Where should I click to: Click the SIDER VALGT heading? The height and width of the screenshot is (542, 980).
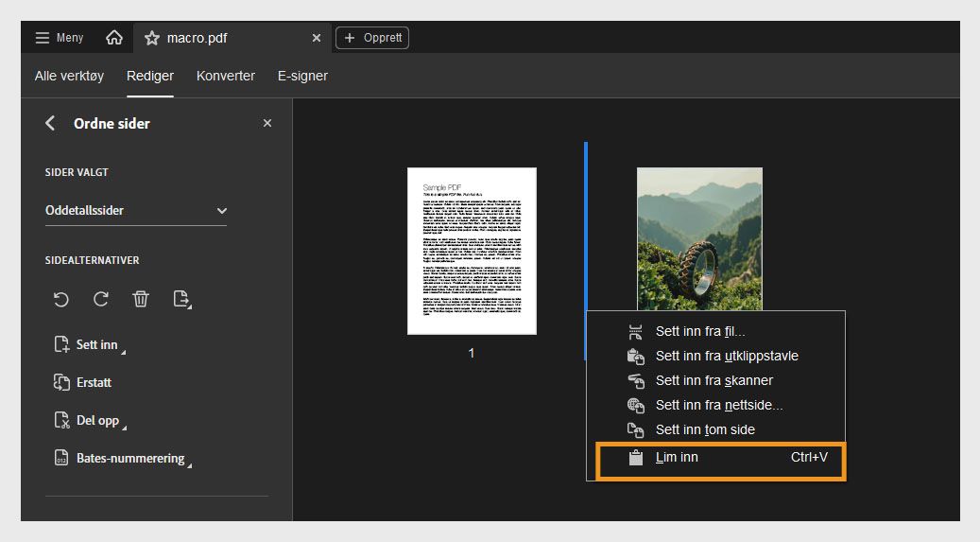pos(77,172)
